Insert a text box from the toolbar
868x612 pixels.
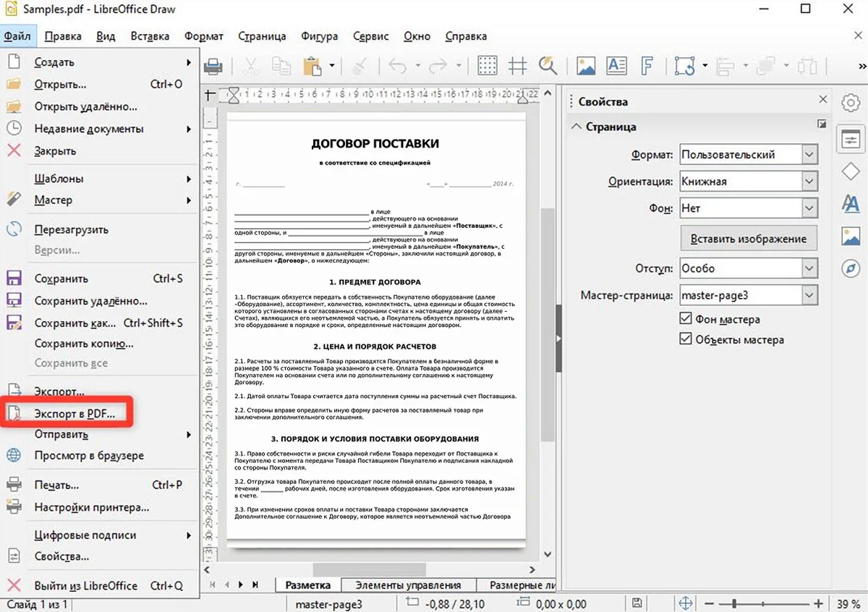pos(616,67)
